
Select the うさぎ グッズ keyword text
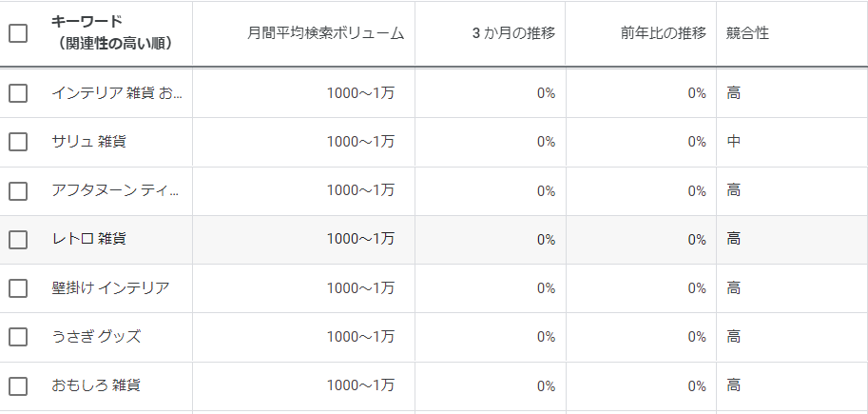pos(96,337)
